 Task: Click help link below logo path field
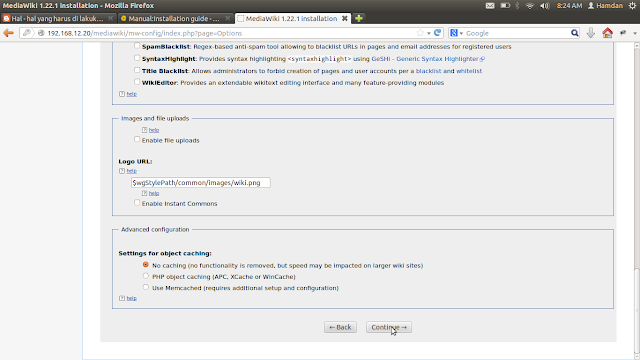[x=154, y=193]
